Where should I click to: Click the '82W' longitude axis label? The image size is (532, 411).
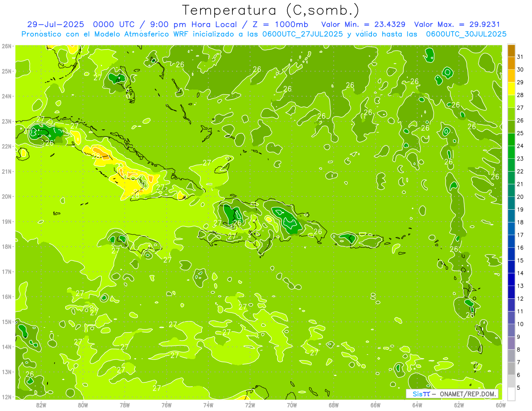(41, 405)
